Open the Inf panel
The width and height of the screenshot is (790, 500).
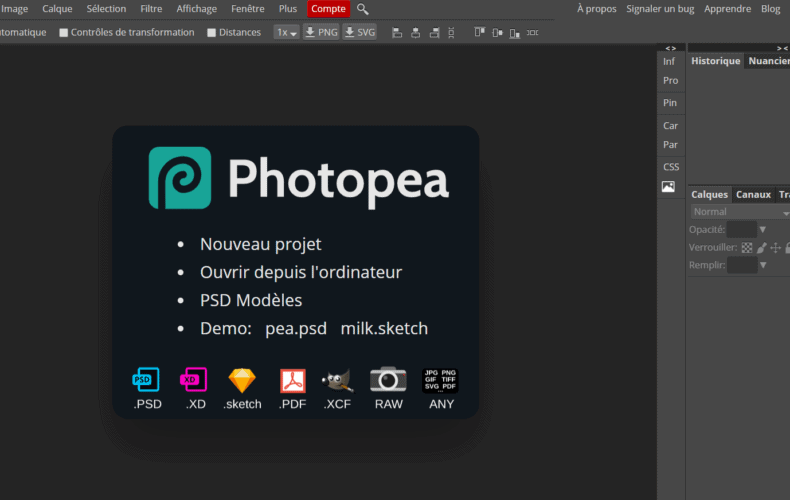[x=669, y=61]
